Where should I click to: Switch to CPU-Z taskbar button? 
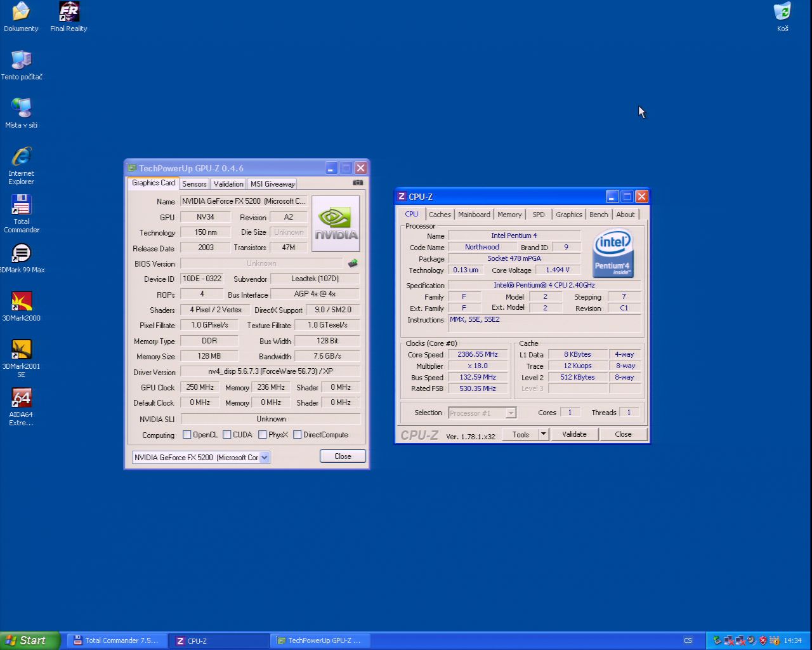point(219,640)
